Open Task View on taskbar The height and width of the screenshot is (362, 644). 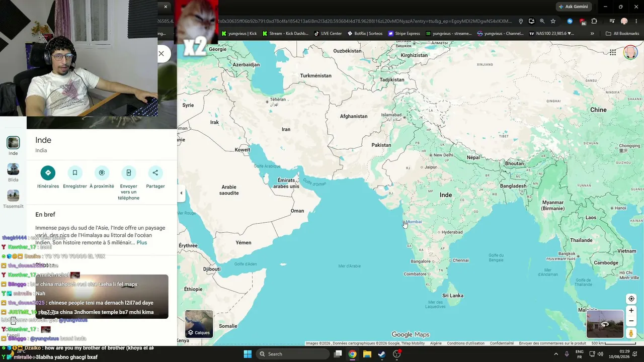pyautogui.click(x=338, y=354)
